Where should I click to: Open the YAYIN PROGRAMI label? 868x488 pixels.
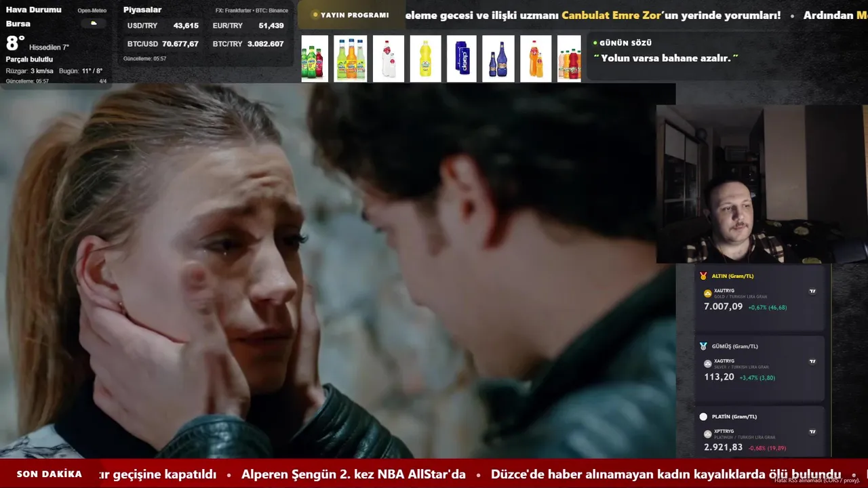coord(355,15)
